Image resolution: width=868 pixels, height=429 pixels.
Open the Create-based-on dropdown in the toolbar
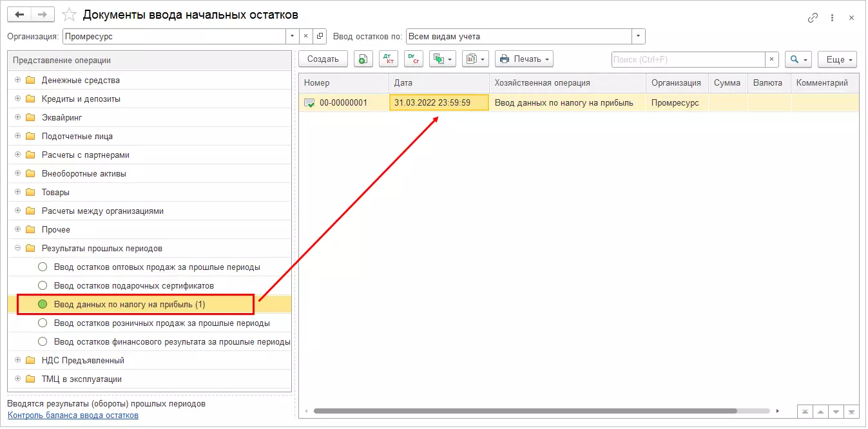(x=442, y=59)
